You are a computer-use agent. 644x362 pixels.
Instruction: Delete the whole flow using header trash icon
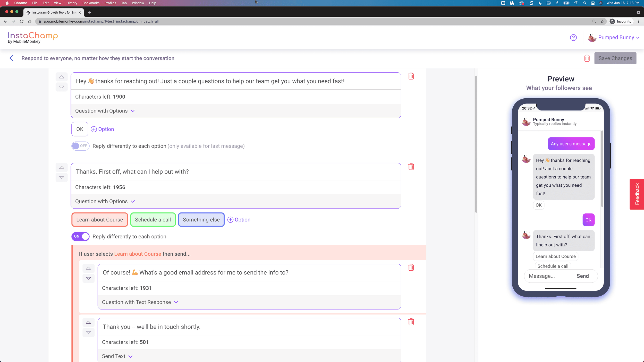click(x=587, y=58)
